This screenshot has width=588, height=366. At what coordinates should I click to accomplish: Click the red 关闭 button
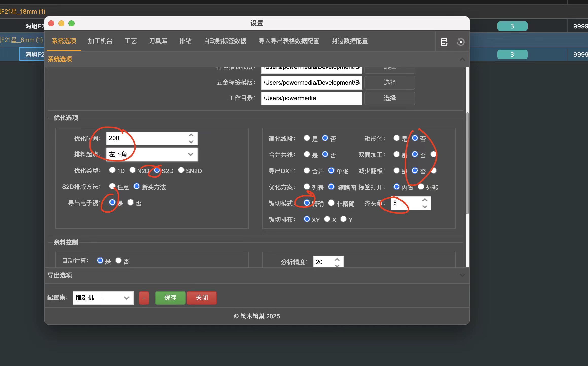pyautogui.click(x=201, y=298)
